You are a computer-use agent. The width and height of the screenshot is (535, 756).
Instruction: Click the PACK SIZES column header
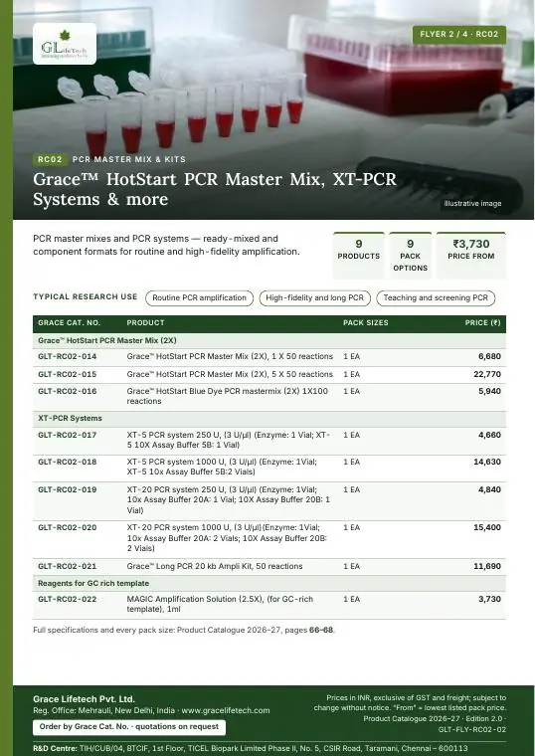point(365,323)
